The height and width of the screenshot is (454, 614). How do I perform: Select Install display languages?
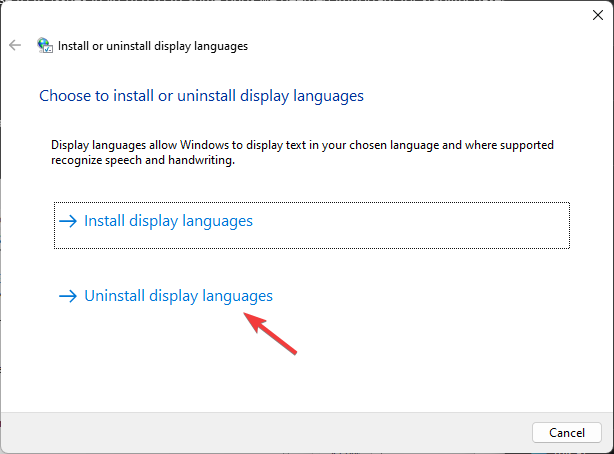(312, 225)
